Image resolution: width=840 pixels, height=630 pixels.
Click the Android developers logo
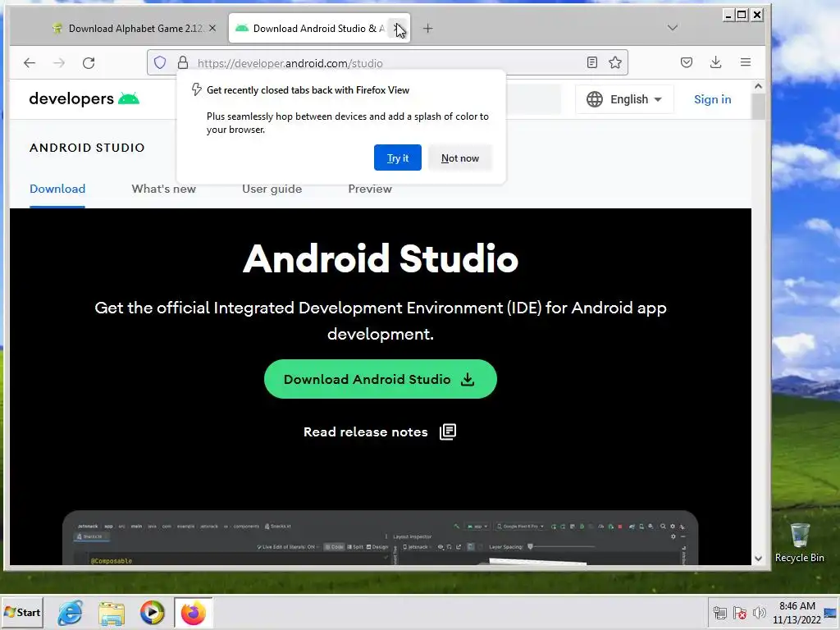click(x=84, y=99)
